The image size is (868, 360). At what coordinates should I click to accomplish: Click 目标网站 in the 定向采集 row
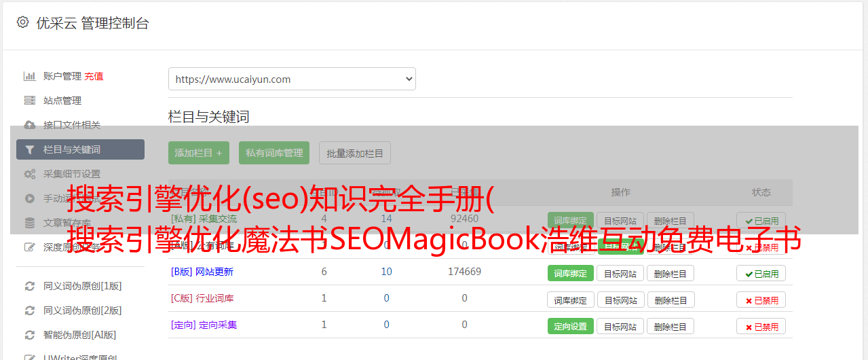coord(620,326)
